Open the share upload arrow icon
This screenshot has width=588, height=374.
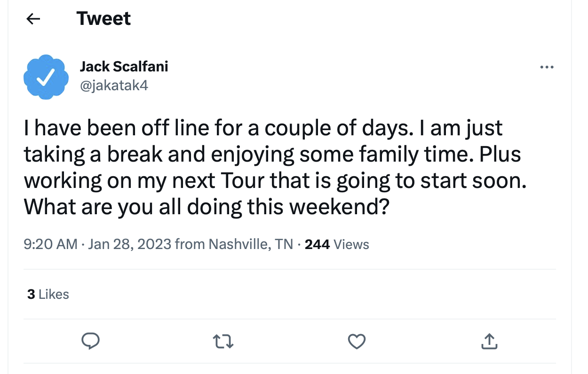pyautogui.click(x=489, y=341)
